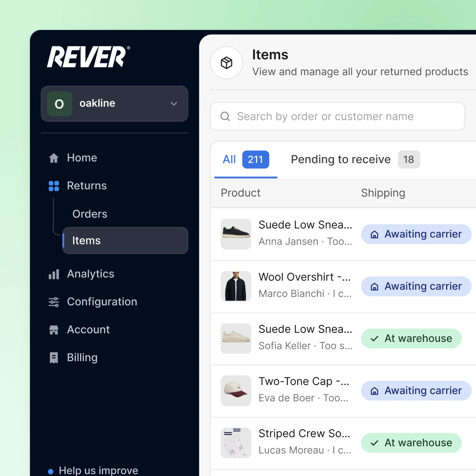
Task: Click the green oakline avatar icon
Action: point(60,104)
